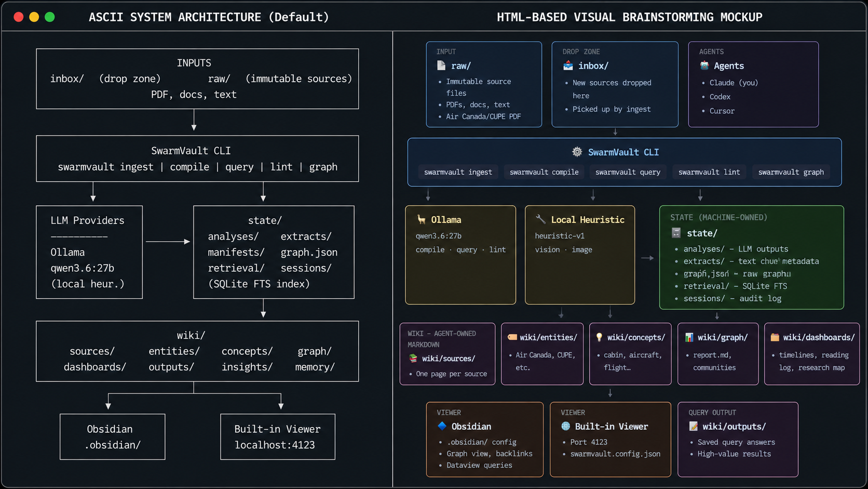This screenshot has height=489, width=868.
Task: Click 'graph.json' in ASCII state box
Action: click(309, 252)
